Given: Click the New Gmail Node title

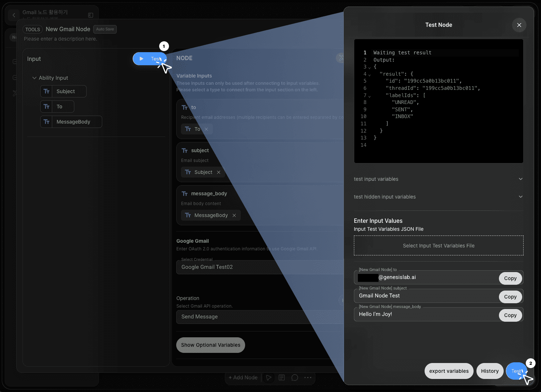Looking at the screenshot, I should point(68,29).
